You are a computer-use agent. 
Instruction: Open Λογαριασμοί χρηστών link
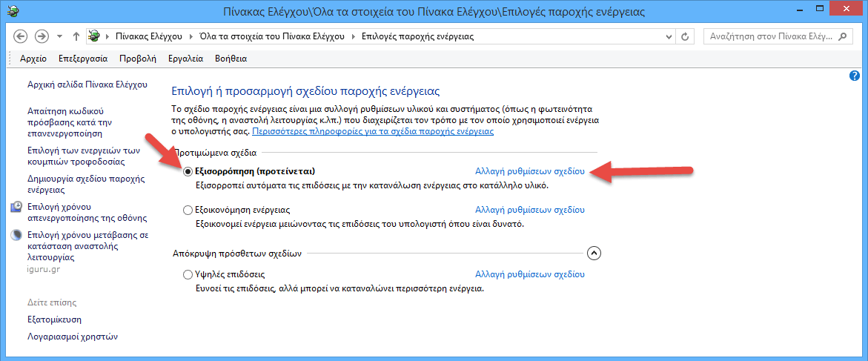point(73,337)
